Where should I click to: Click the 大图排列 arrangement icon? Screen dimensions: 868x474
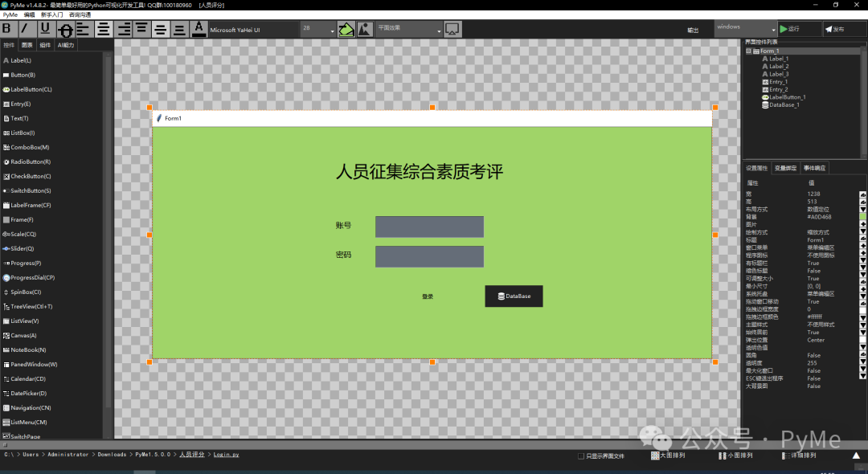point(653,455)
